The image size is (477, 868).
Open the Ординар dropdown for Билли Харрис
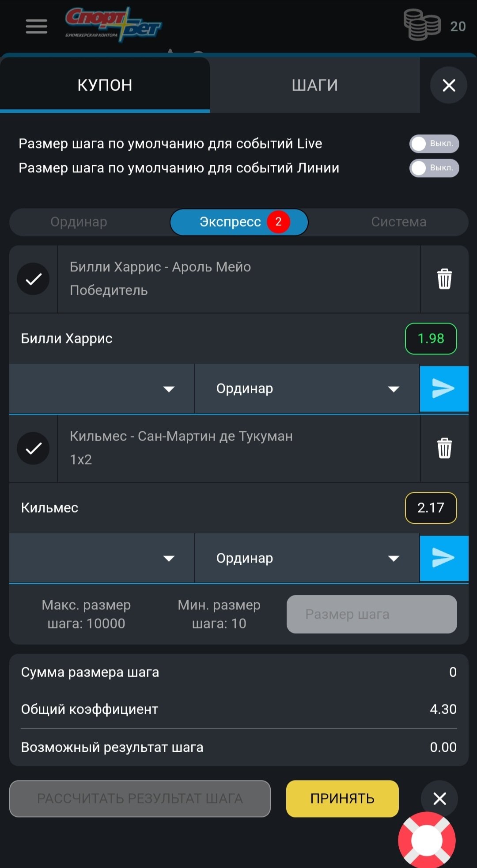point(307,389)
